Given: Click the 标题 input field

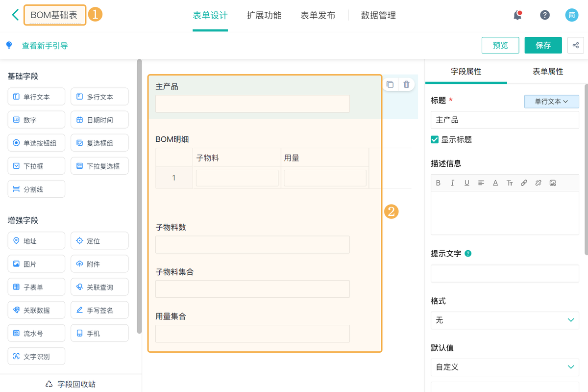Looking at the screenshot, I should pos(505,120).
